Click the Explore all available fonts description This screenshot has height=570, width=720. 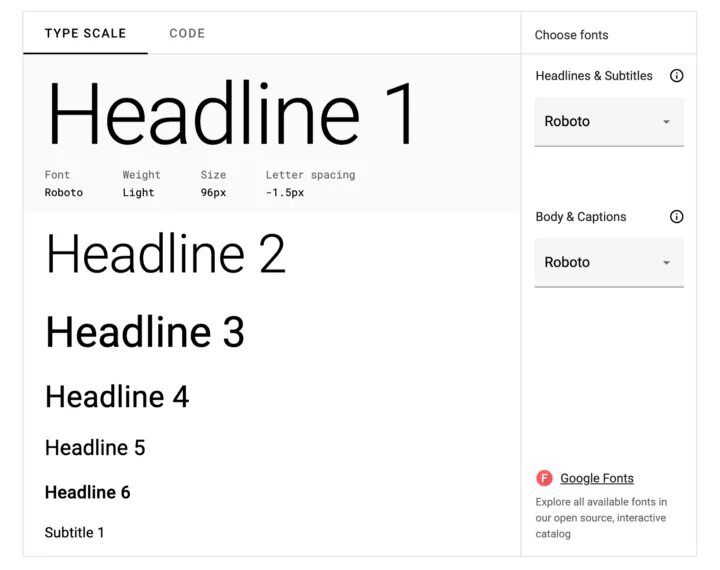pyautogui.click(x=601, y=518)
